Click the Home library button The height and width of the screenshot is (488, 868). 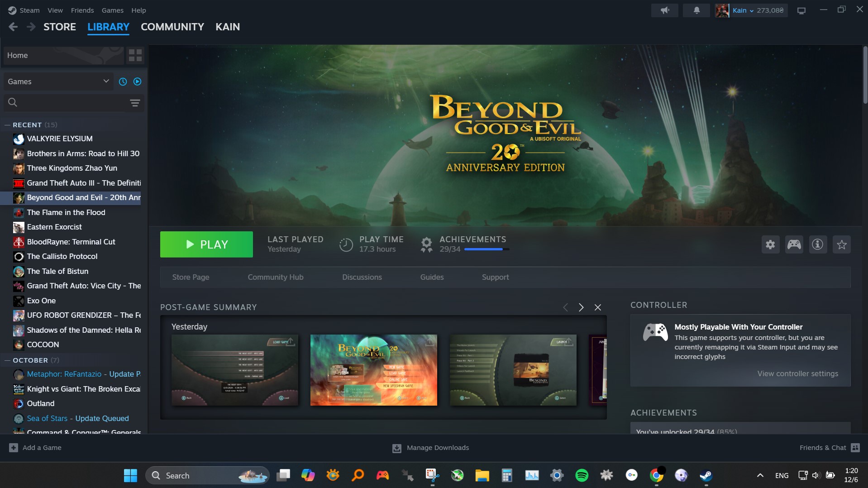(x=63, y=55)
